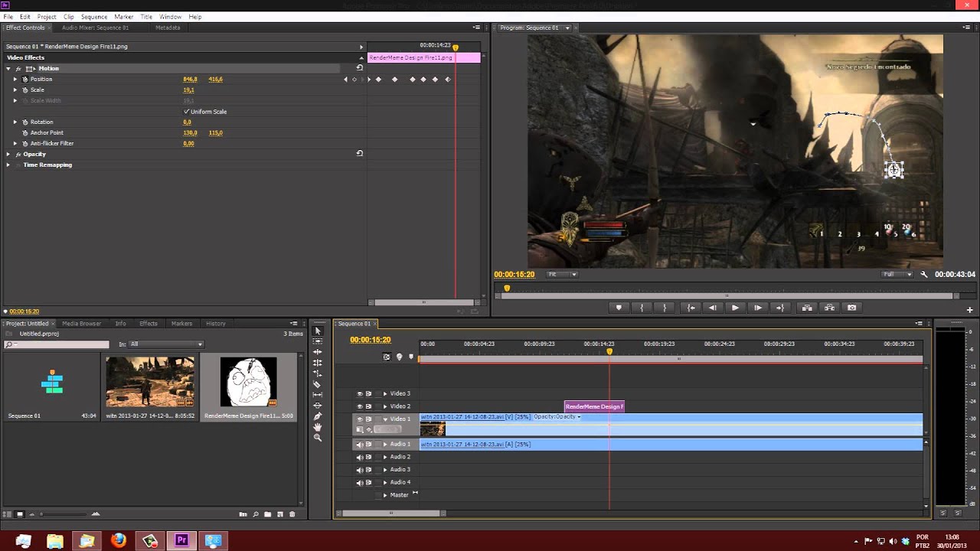Step back one frame
980x551 pixels.
(x=713, y=308)
